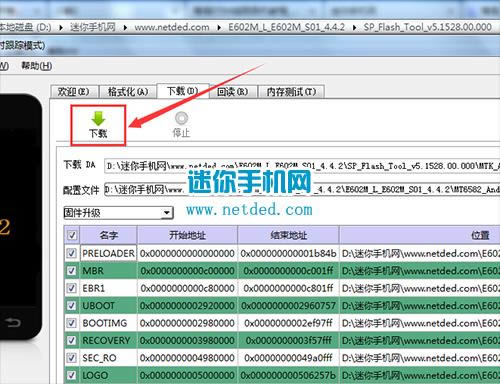Expand breadcrumb arrow after www.netded.com
Image resolution: width=500 pixels, height=384 pixels.
point(219,27)
